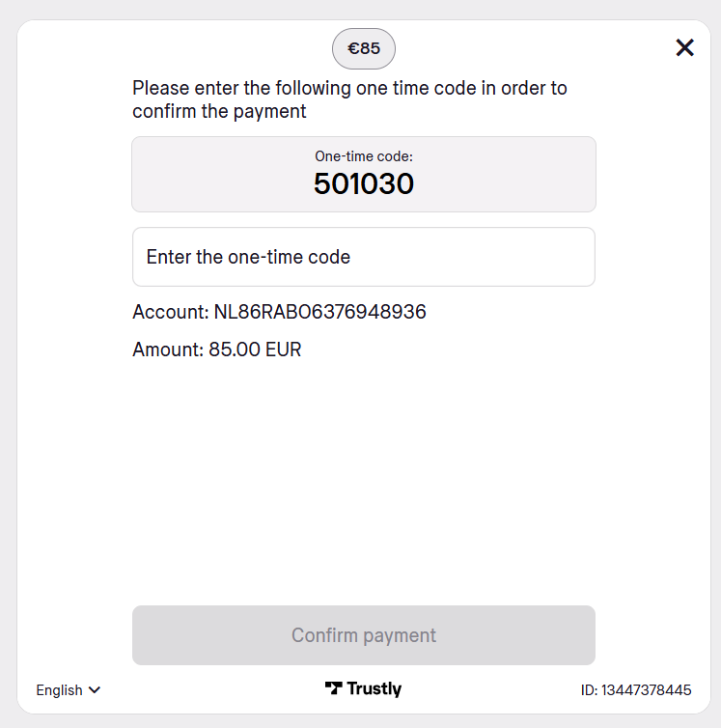This screenshot has width=721, height=728.
Task: Click the €85 amount badge
Action: coord(364,48)
